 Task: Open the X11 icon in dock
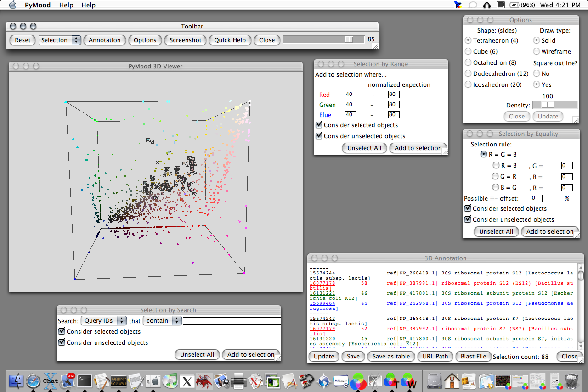point(187,381)
